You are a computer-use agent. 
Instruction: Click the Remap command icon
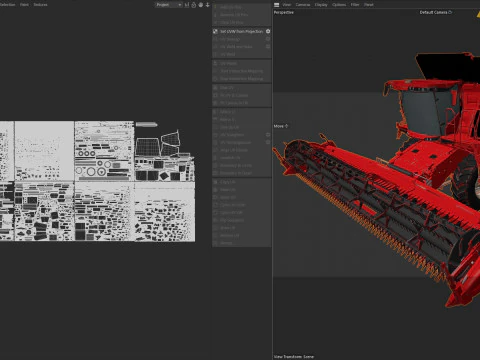(x=215, y=243)
